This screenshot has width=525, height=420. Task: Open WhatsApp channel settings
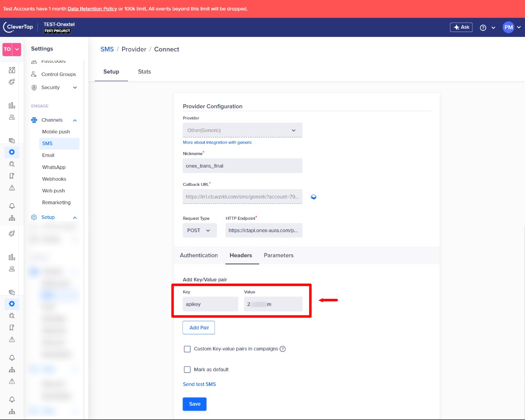point(54,167)
